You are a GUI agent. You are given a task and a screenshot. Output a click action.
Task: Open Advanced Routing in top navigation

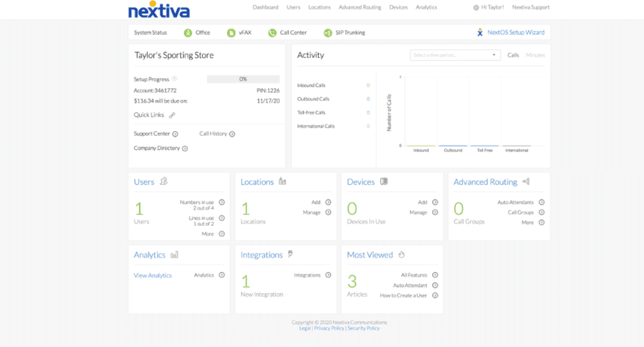[360, 8]
